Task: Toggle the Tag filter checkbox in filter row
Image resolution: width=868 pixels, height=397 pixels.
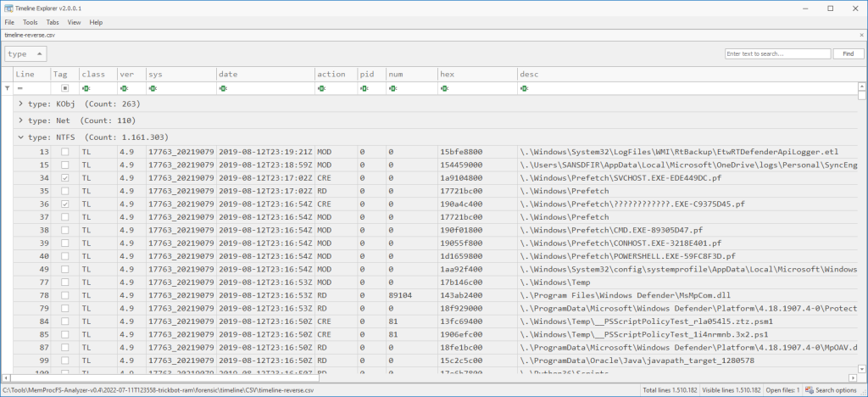Action: tap(65, 88)
